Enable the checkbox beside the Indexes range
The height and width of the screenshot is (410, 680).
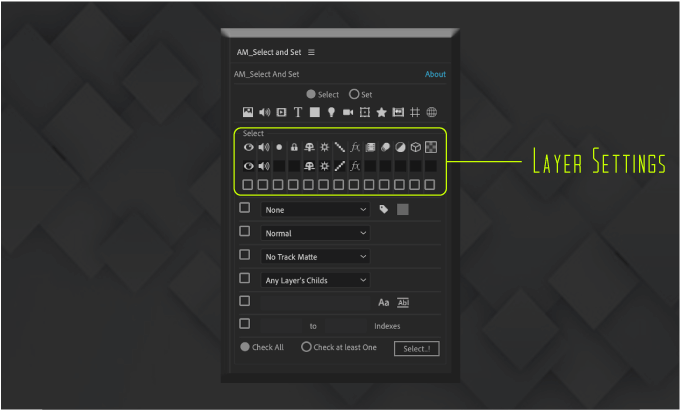245,324
